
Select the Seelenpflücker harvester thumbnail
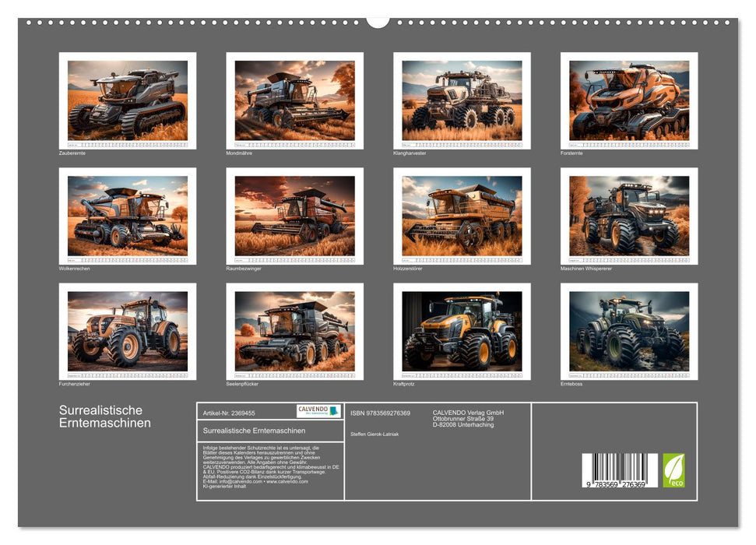coord(294,332)
